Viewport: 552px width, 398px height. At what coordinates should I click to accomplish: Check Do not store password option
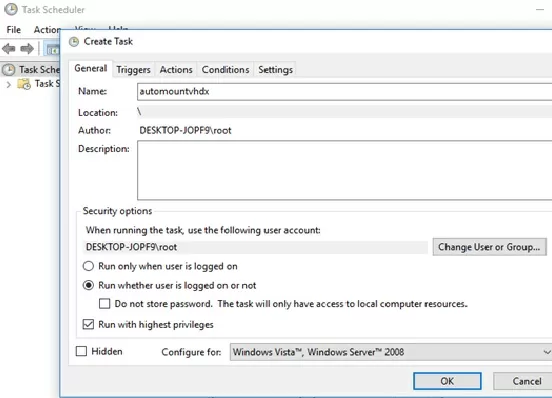pyautogui.click(x=104, y=304)
